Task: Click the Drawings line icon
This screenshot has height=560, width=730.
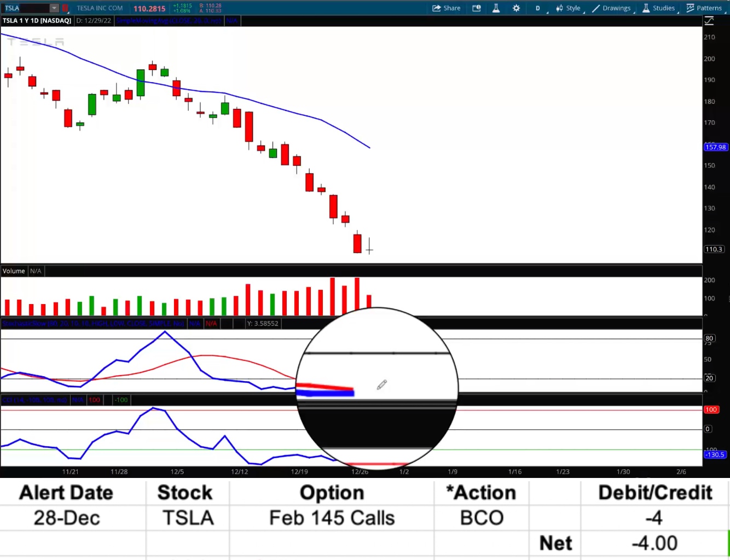Action: [596, 8]
